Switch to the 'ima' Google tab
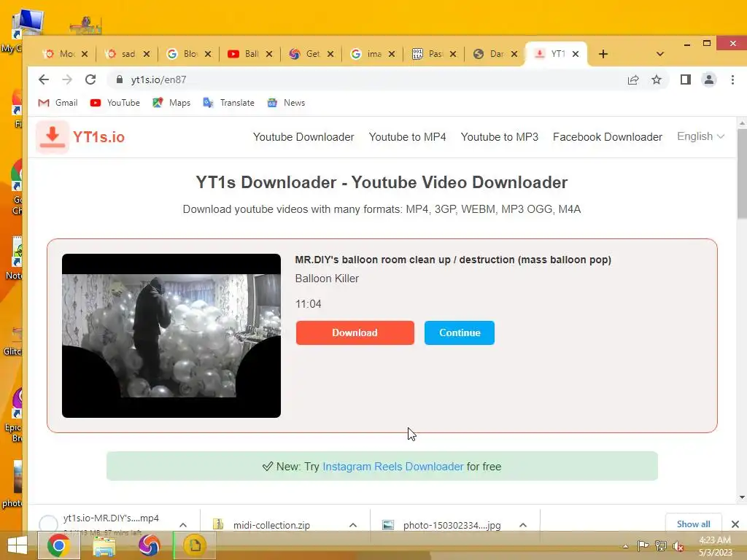This screenshot has height=560, width=747. tap(372, 54)
